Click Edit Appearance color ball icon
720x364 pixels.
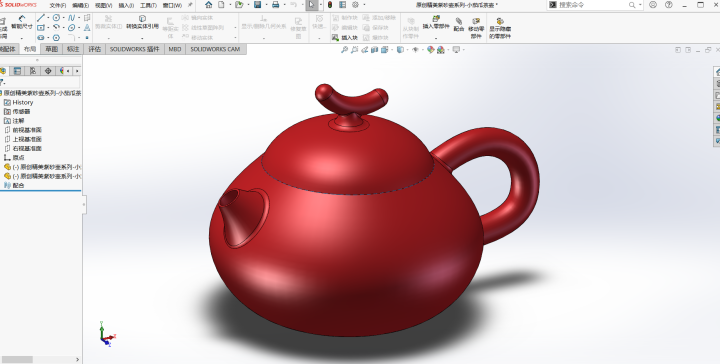(430, 50)
